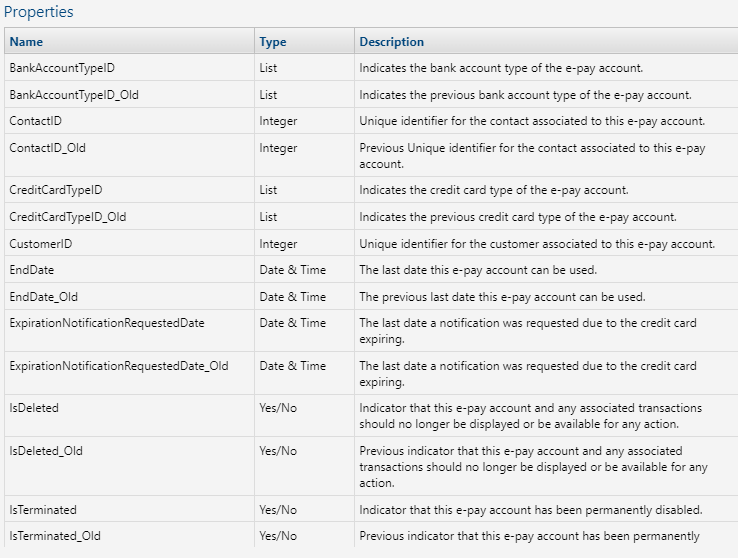Select the CustomerID property name
This screenshot has width=738, height=558.
(x=40, y=244)
